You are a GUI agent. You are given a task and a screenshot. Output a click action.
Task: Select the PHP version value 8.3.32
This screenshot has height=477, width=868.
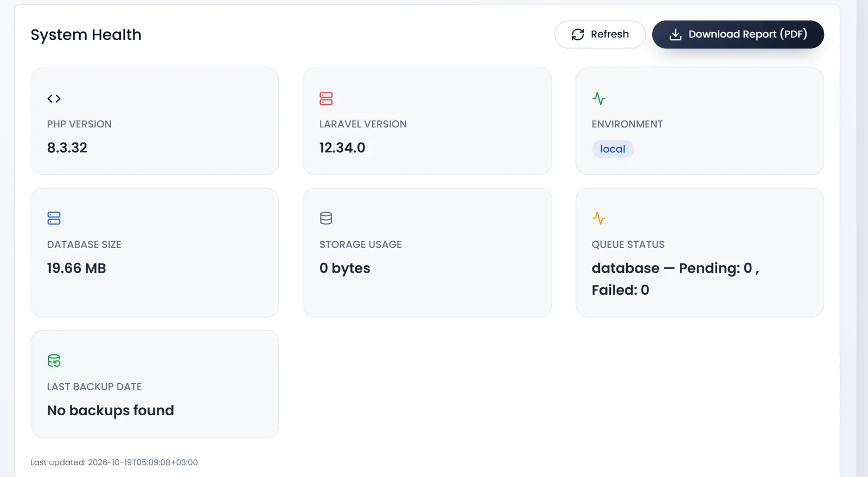[x=67, y=147]
